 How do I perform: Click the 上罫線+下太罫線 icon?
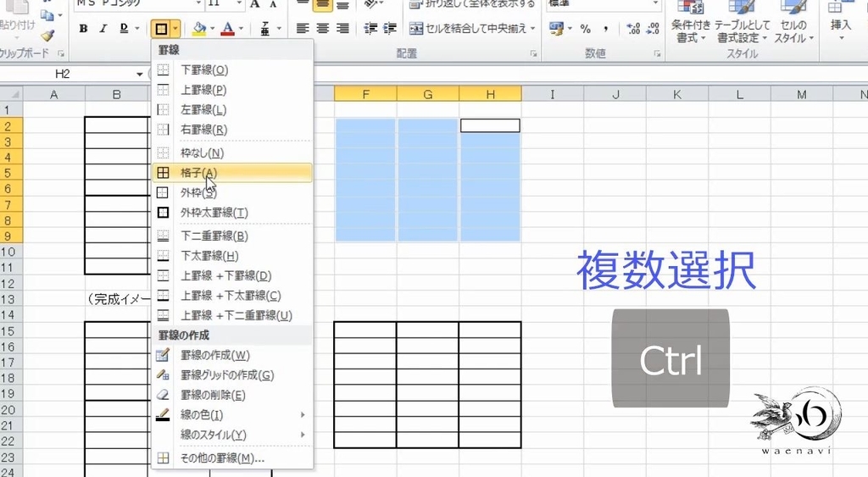pos(163,296)
